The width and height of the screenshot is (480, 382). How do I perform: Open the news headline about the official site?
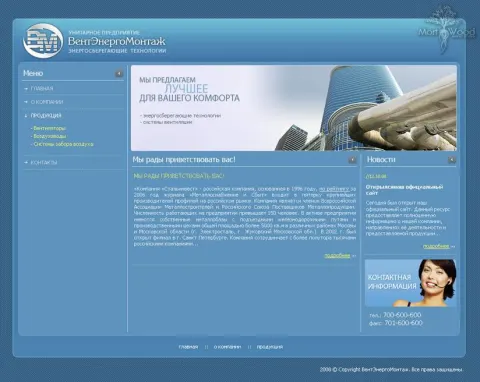click(x=404, y=190)
